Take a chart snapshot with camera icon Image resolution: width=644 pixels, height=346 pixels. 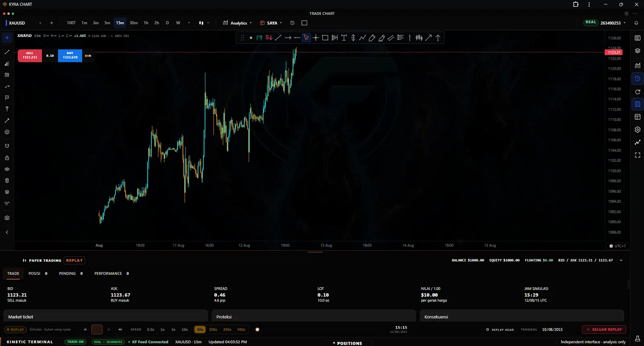coord(7,218)
